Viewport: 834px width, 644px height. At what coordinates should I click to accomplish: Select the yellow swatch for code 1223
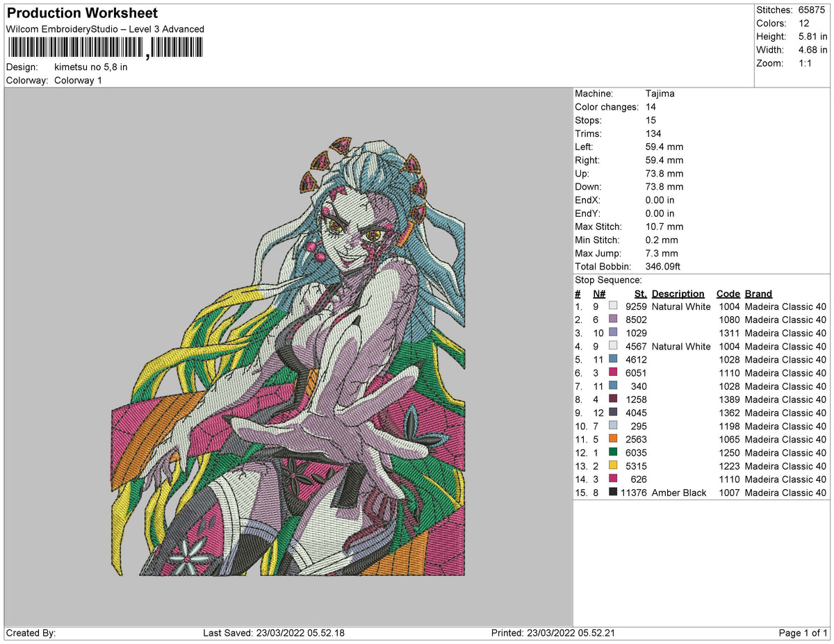point(613,465)
